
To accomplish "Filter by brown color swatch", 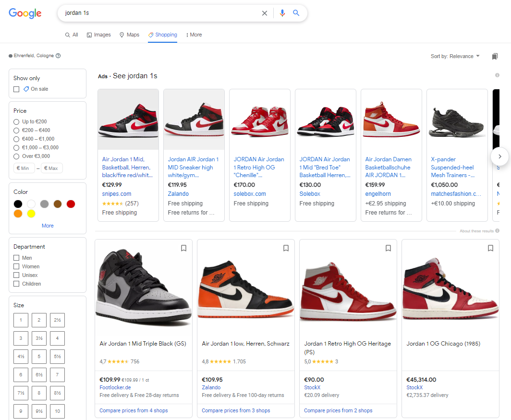I will pos(58,204).
